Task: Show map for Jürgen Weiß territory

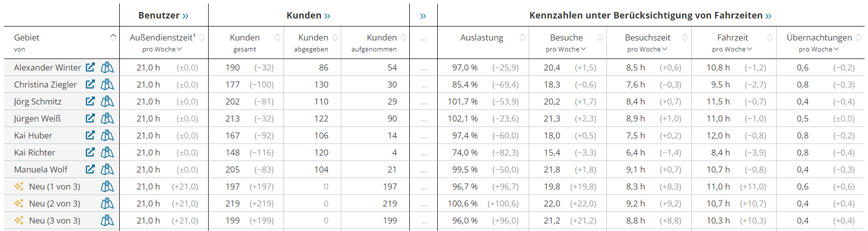Action: click(107, 118)
